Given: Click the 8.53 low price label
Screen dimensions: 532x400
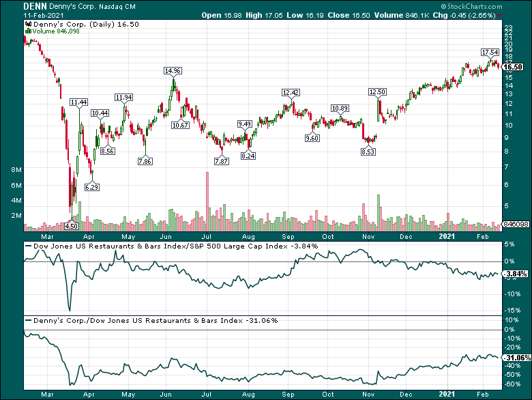Looking at the screenshot, I should pyautogui.click(x=368, y=152).
